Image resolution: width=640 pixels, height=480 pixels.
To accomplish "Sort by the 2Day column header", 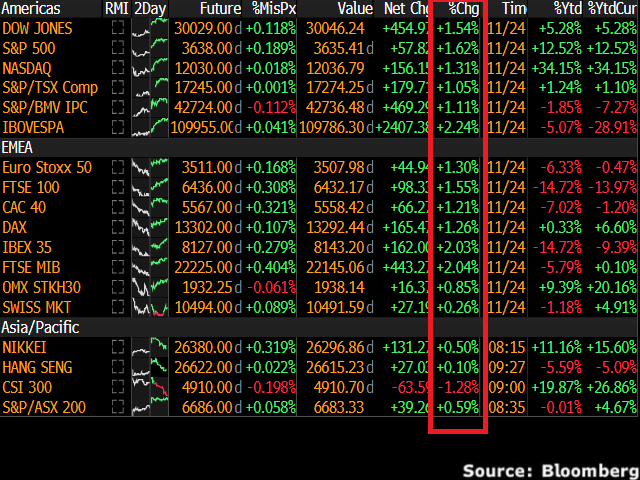I will (150, 9).
